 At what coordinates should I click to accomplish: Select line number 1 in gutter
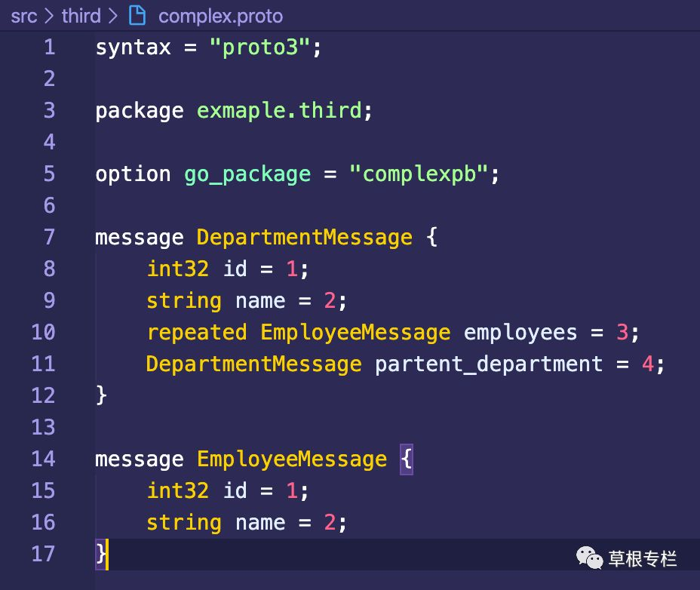pyautogui.click(x=50, y=48)
